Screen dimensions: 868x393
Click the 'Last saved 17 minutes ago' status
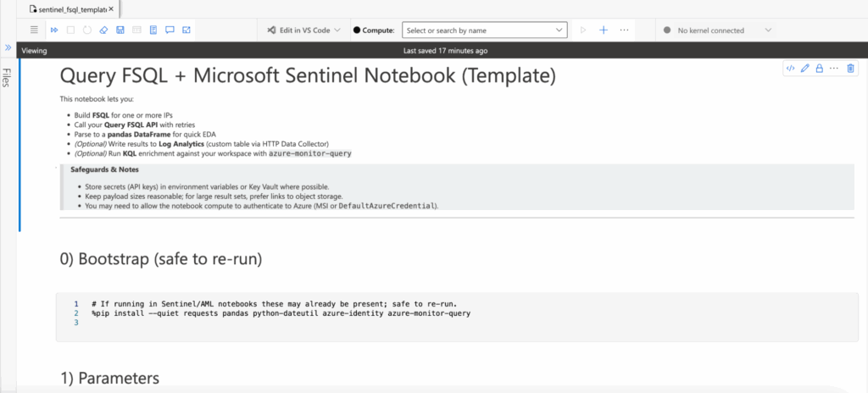coord(446,51)
